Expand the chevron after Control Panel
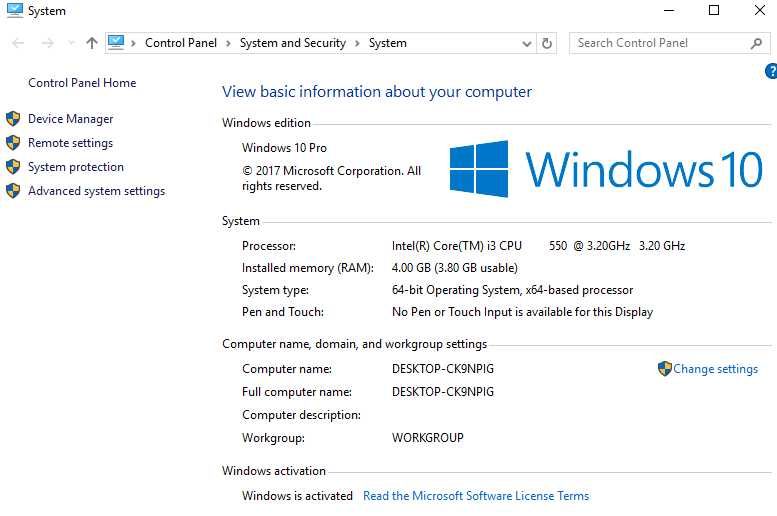Image resolution: width=777 pixels, height=516 pixels. tap(228, 44)
